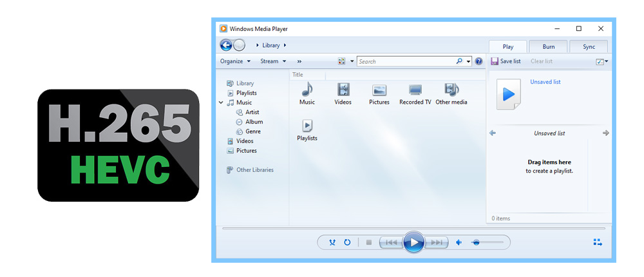Switch to Now Playing mode icon
644x277 pixels.
598,242
